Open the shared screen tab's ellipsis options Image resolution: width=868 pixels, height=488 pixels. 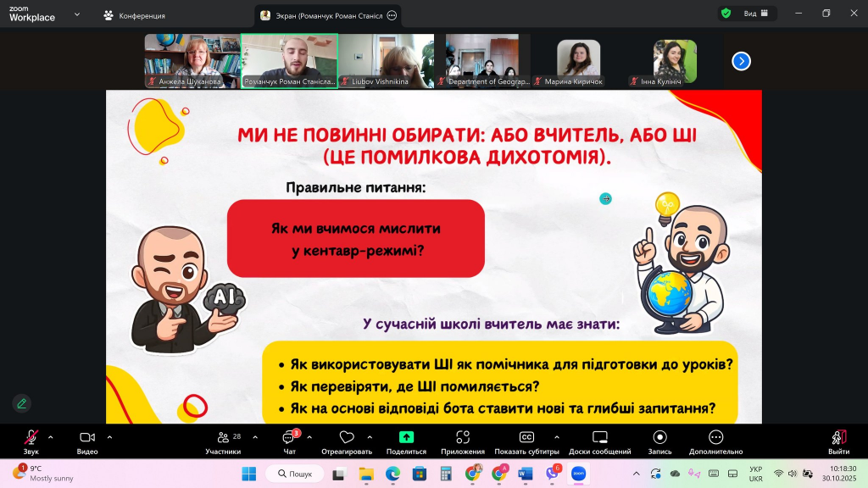[x=392, y=15]
